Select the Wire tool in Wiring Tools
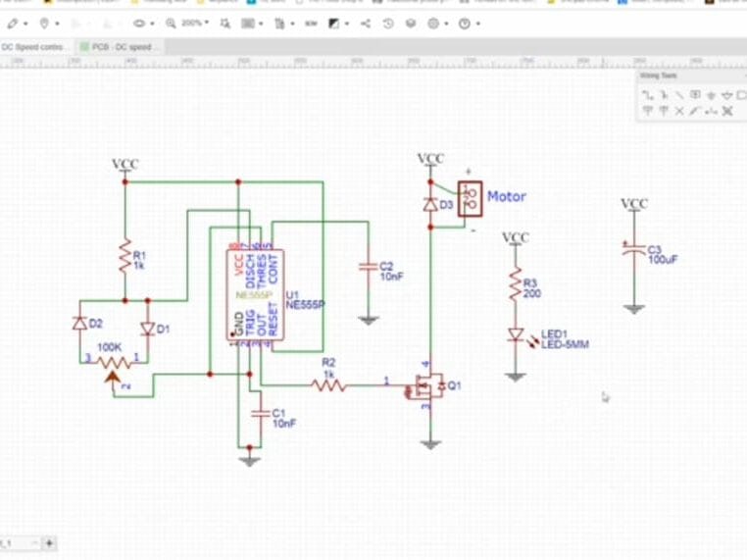The height and width of the screenshot is (560, 747). [x=647, y=95]
